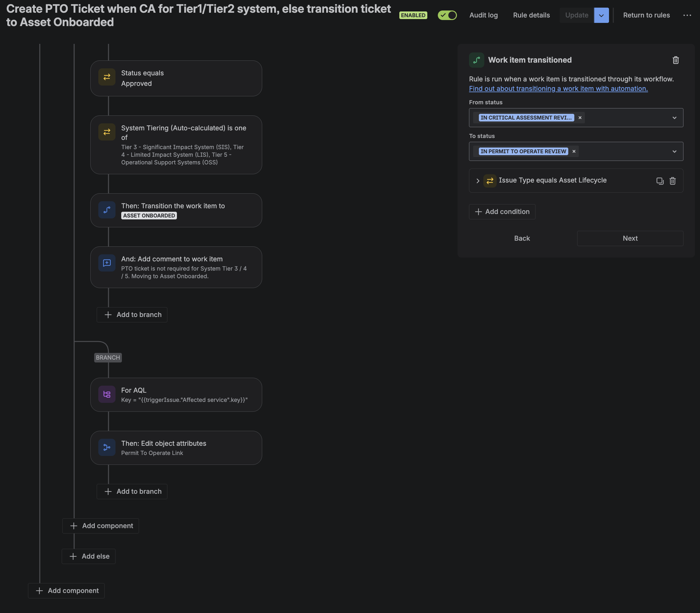Open the From status dropdown

[x=674, y=118]
